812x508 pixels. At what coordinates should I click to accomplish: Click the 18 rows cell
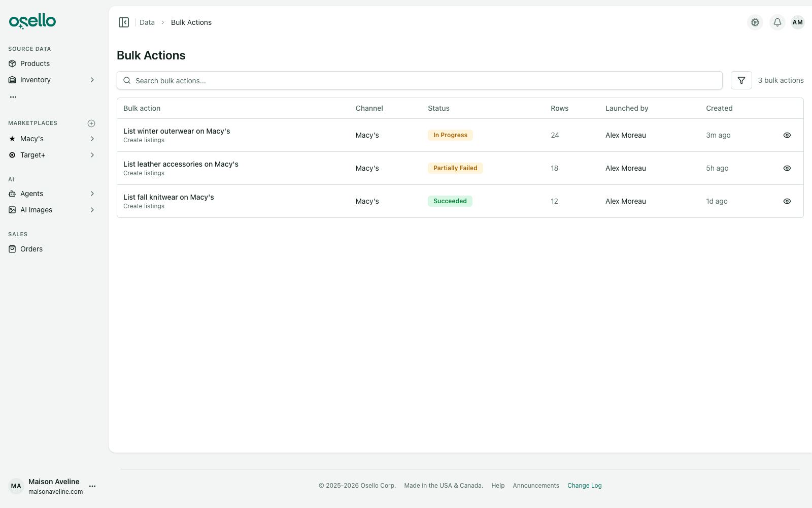pos(554,168)
